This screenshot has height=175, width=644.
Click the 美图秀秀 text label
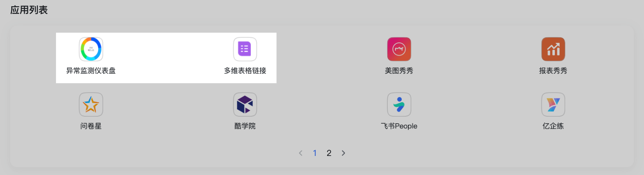coord(399,71)
